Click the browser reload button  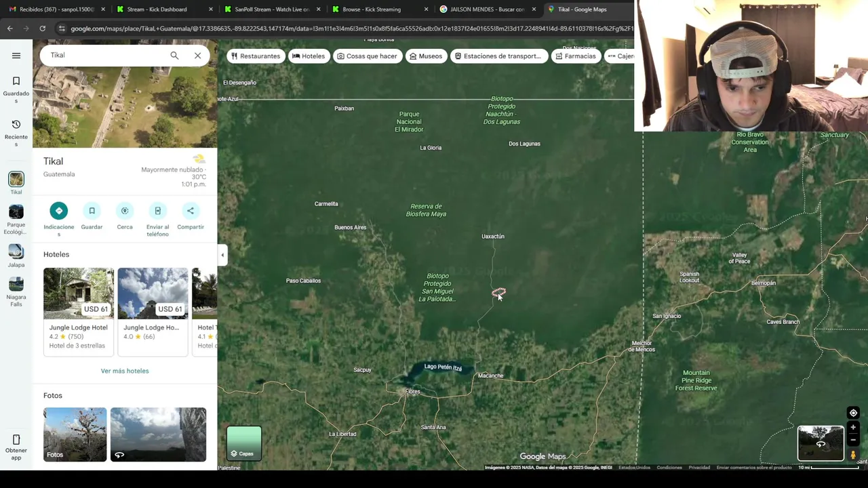tap(42, 28)
